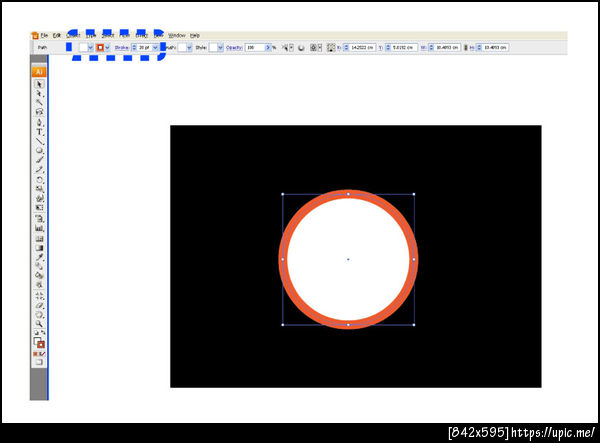
Task: Open the stroke color dropdown arrow
Action: click(x=107, y=48)
